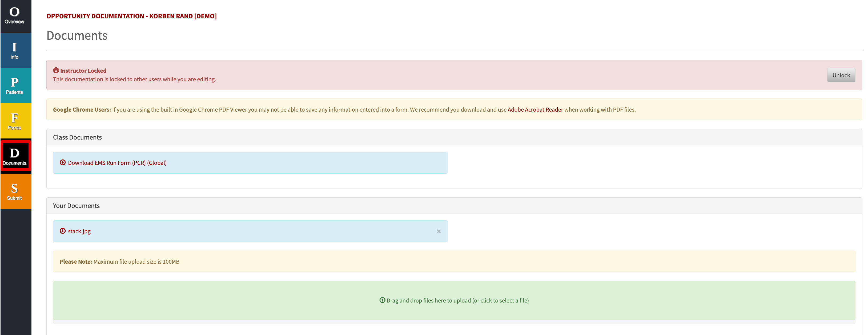Click the drag and drop upload area

[454, 300]
